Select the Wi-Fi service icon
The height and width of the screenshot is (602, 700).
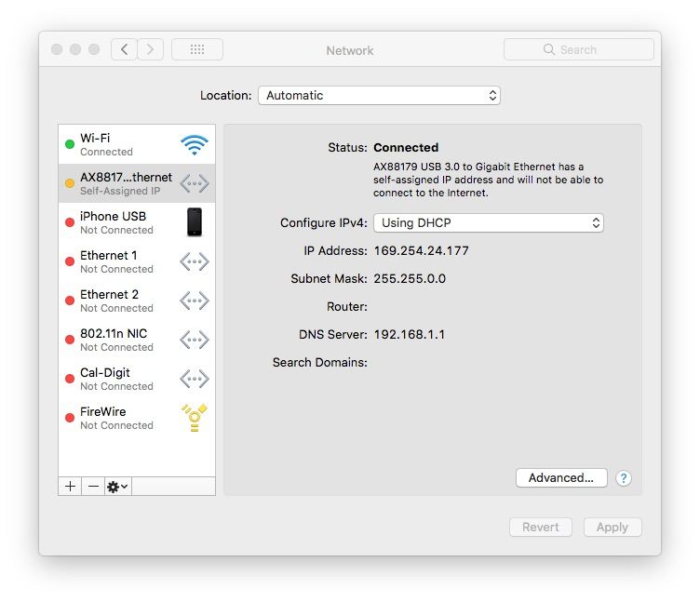point(194,145)
